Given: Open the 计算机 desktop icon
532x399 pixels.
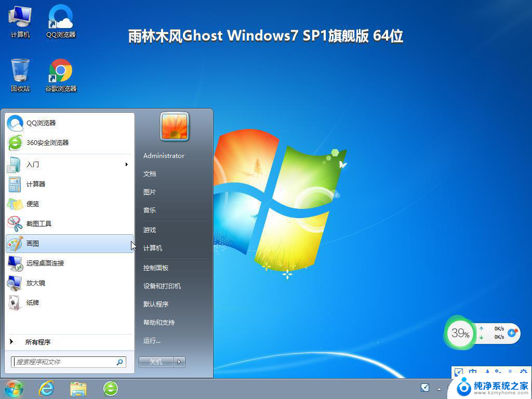Looking at the screenshot, I should tap(20, 21).
